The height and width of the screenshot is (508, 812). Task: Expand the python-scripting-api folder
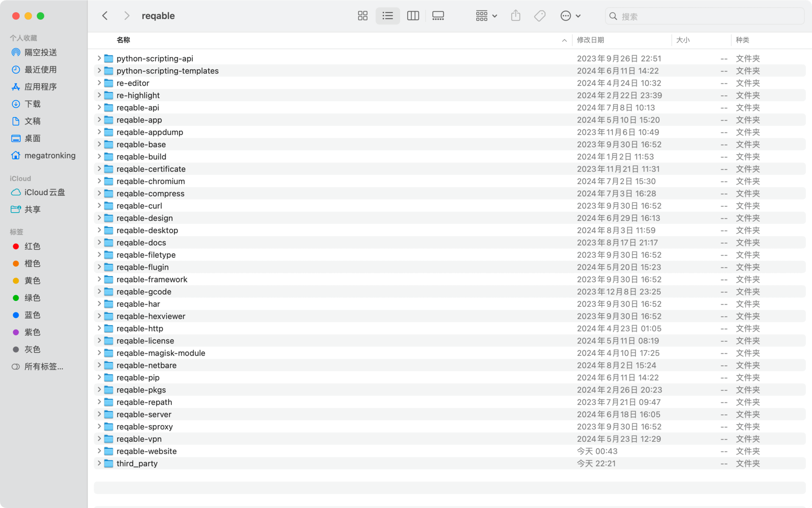(x=99, y=58)
